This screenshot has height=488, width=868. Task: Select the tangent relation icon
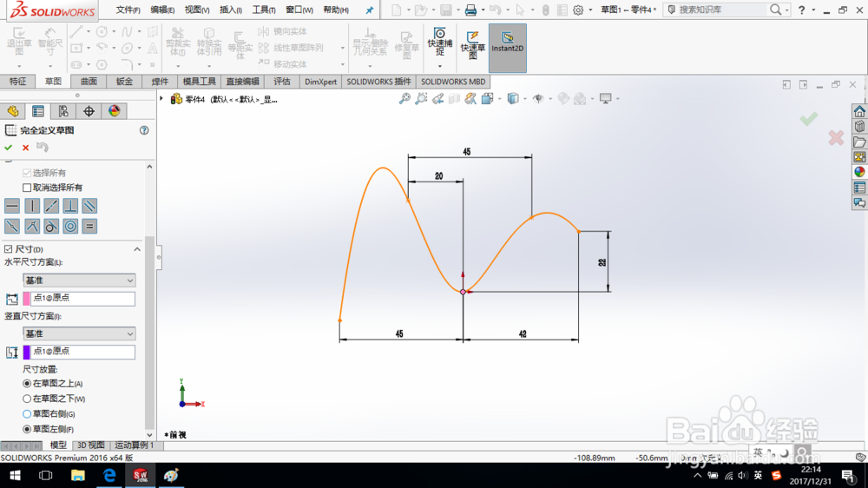click(51, 226)
